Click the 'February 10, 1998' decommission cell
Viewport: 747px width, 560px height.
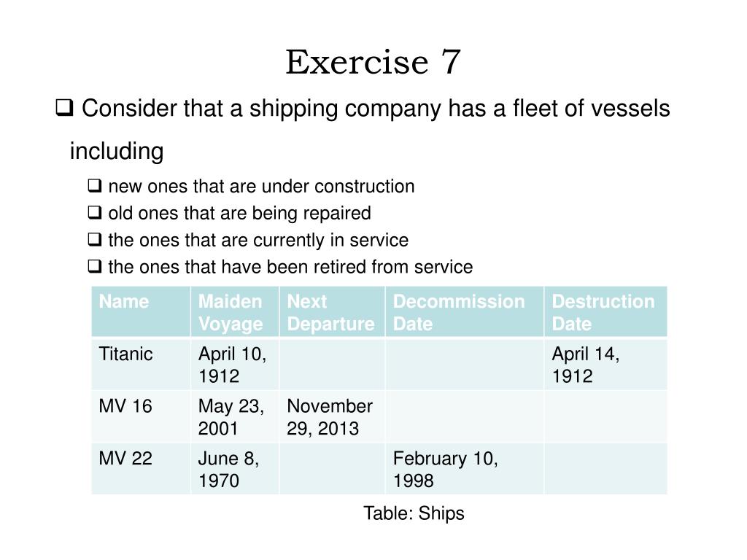click(465, 469)
